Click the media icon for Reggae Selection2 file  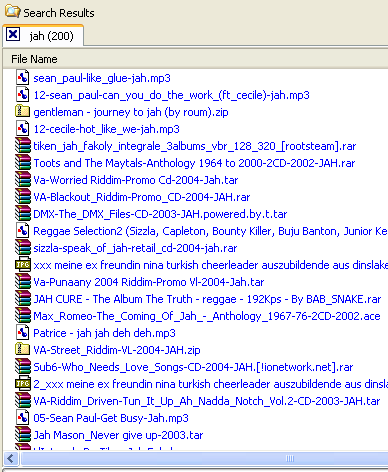tap(22, 231)
